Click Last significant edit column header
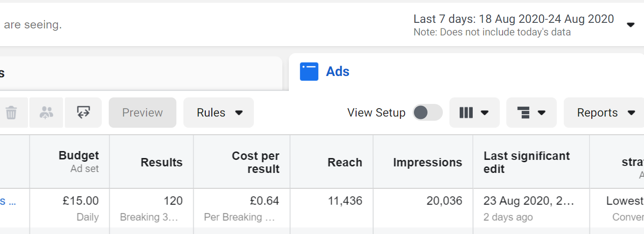Viewport: 644px width, 234px height. tap(526, 162)
